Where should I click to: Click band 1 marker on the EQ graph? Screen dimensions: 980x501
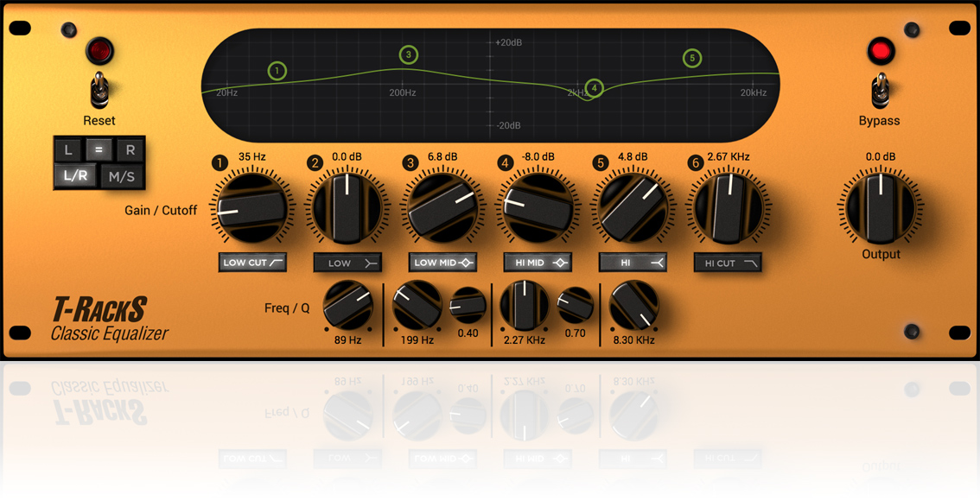[x=277, y=72]
